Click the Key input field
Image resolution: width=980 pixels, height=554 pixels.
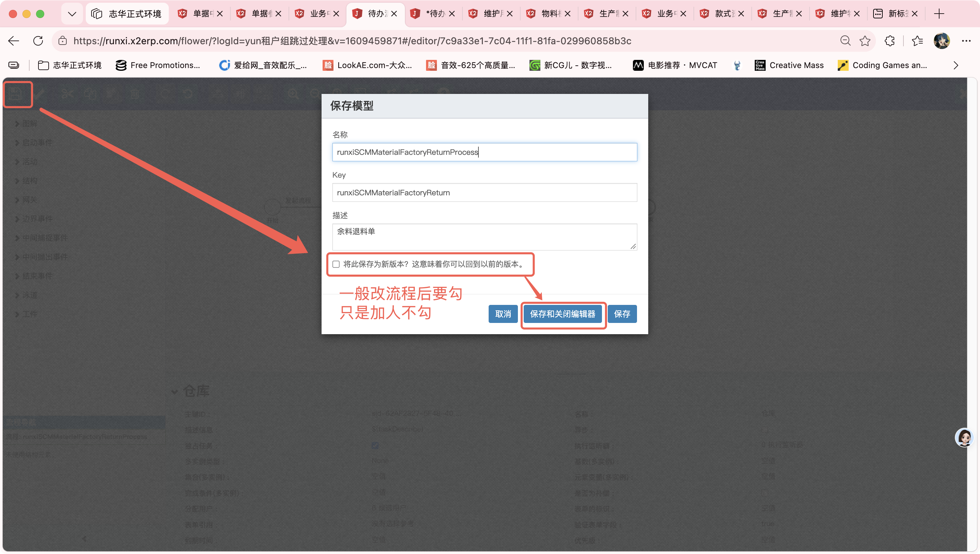485,193
